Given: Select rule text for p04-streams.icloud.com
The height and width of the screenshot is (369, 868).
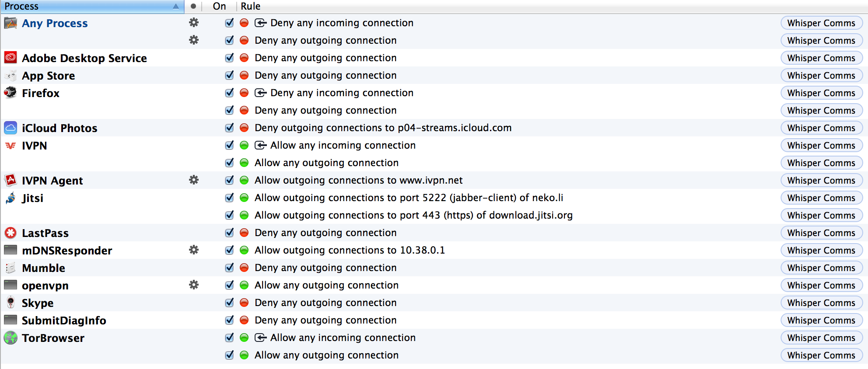Looking at the screenshot, I should pyautogui.click(x=383, y=128).
